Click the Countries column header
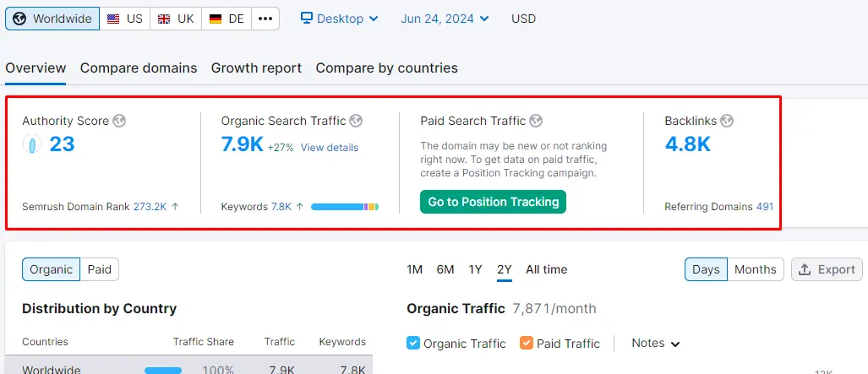 (x=45, y=342)
